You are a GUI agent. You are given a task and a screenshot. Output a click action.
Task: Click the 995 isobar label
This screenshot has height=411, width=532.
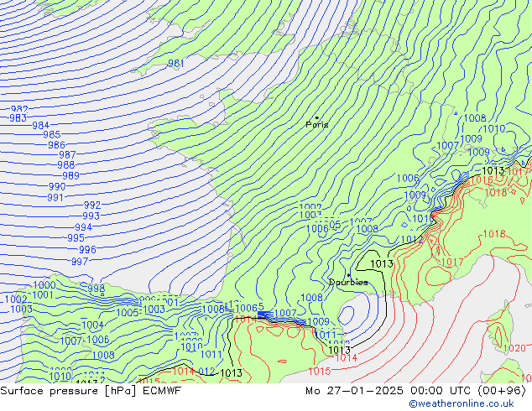(x=76, y=237)
